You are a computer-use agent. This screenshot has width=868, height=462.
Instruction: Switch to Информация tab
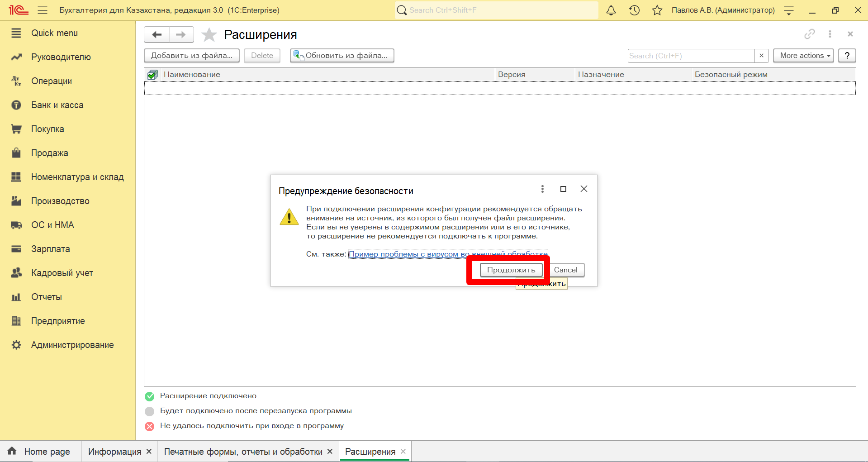(115, 452)
